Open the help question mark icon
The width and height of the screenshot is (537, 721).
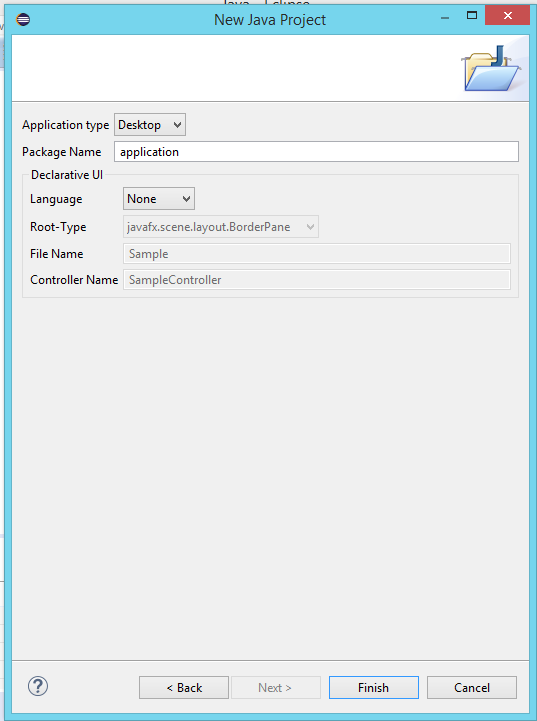38,687
